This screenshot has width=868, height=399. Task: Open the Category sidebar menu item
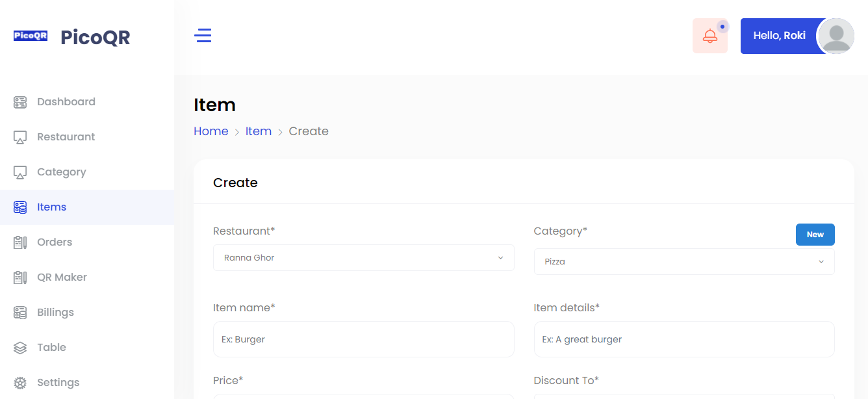[61, 172]
